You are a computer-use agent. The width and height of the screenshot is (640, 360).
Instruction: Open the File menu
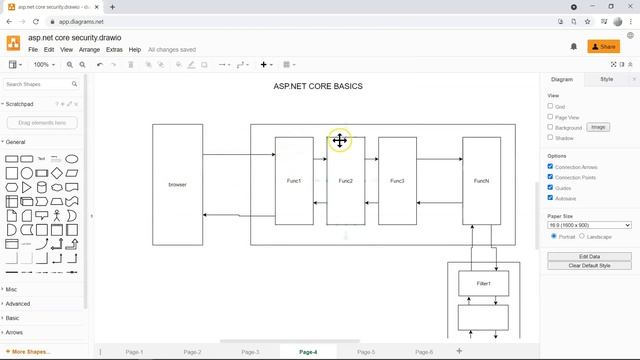click(33, 49)
